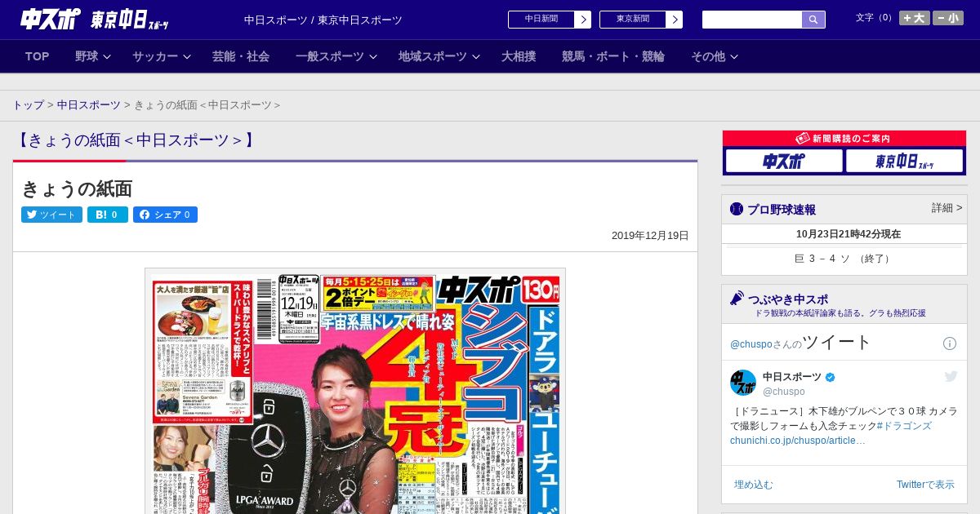Click the search magnifier button

(x=813, y=20)
